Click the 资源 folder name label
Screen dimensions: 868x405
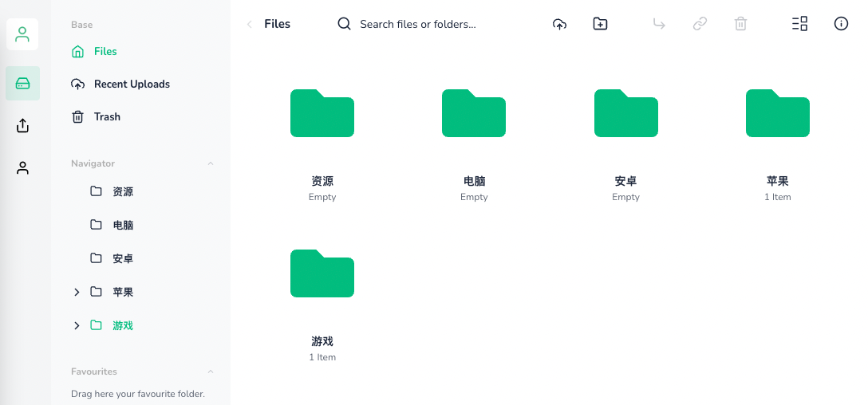pyautogui.click(x=322, y=181)
